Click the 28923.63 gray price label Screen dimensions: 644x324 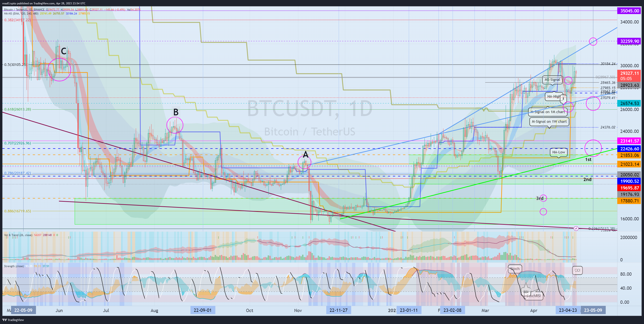tap(629, 85)
